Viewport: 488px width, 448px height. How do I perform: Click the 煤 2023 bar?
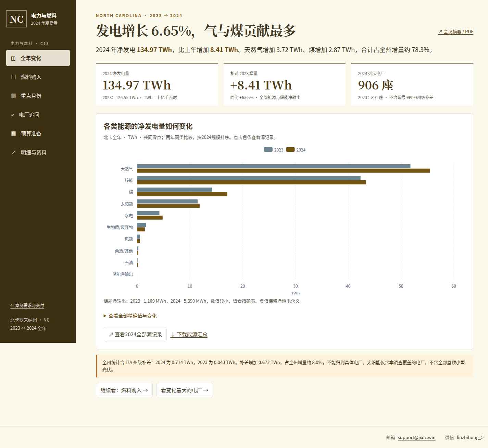tap(175, 190)
